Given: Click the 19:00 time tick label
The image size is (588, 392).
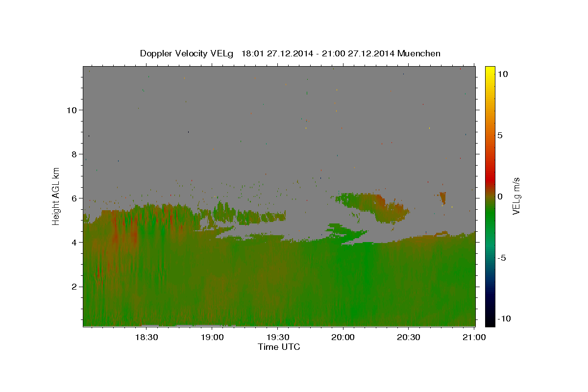Looking at the screenshot, I should click(212, 337).
